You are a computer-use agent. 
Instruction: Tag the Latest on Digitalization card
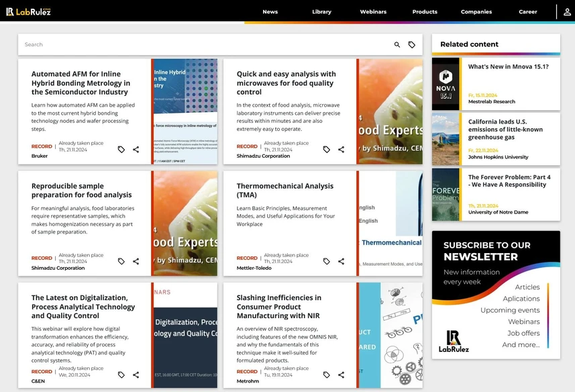[121, 375]
